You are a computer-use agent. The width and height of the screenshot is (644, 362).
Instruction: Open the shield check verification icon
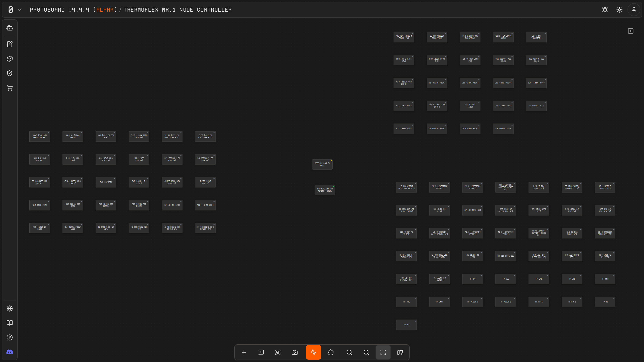coord(9,73)
